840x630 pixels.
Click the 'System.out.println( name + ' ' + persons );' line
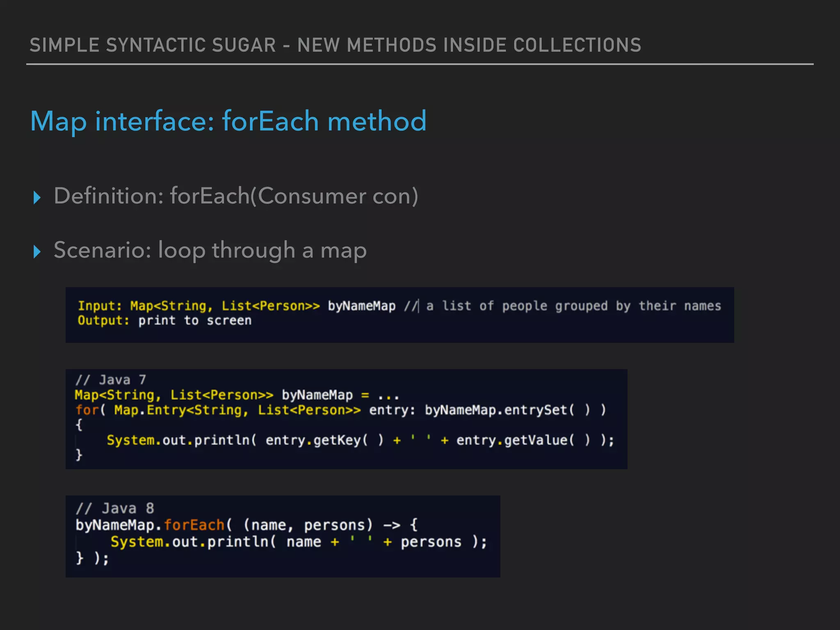tap(299, 542)
